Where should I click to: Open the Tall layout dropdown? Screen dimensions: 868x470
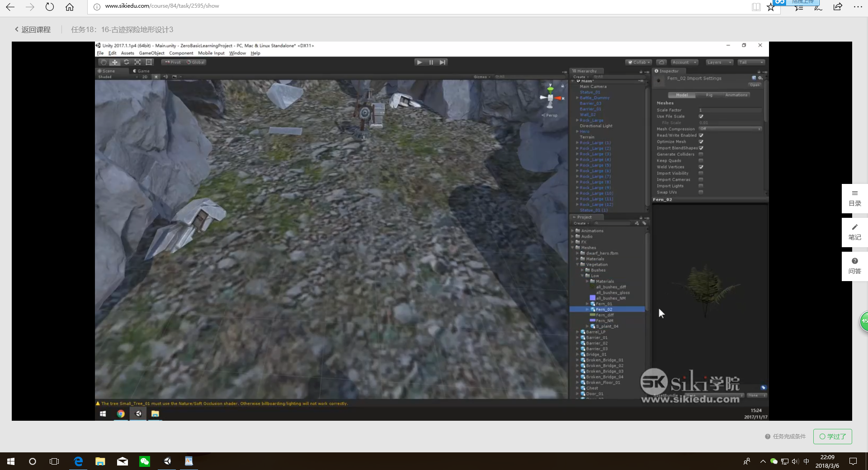751,62
